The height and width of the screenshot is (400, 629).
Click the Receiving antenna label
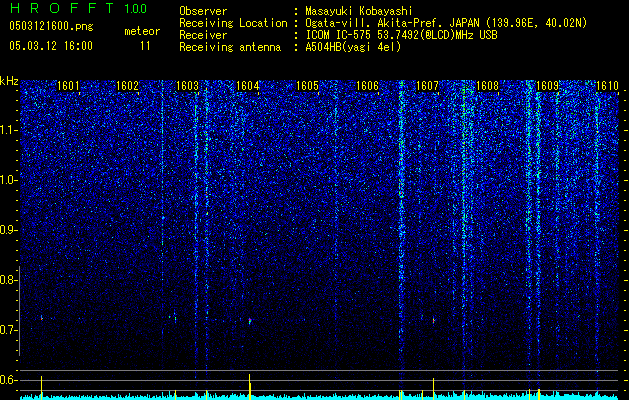[x=230, y=47]
